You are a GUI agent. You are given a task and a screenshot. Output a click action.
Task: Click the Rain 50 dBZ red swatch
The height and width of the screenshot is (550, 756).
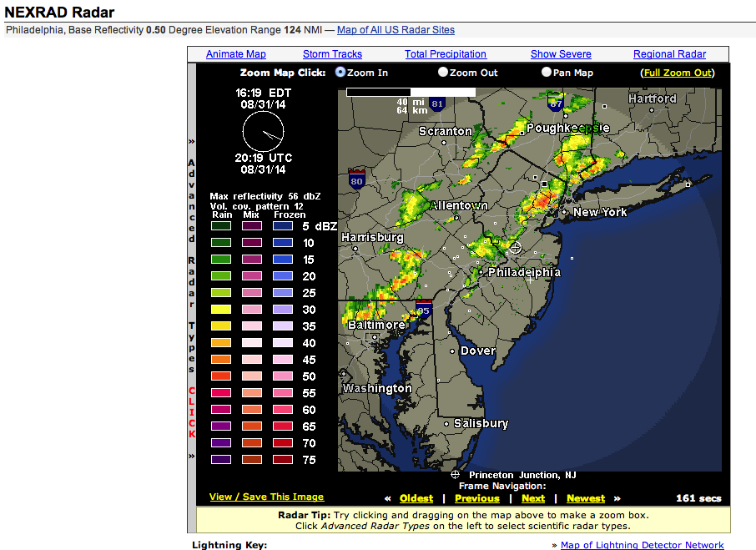(x=221, y=376)
